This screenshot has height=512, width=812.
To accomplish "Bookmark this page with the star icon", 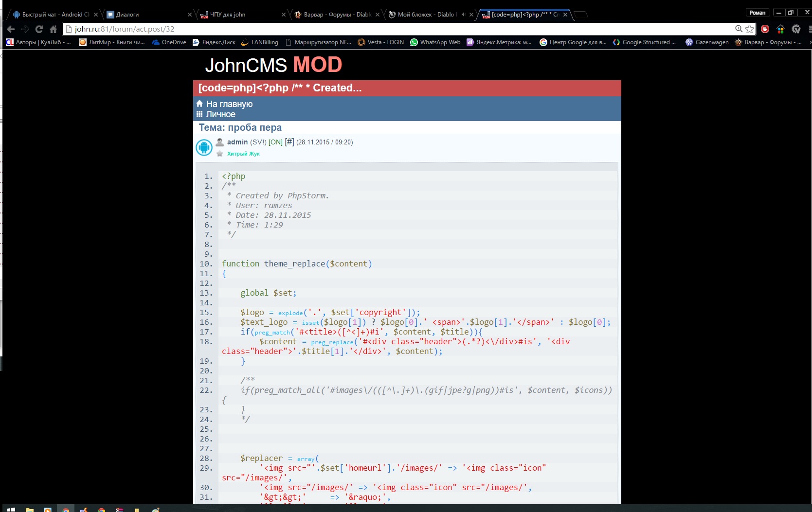I will [x=750, y=29].
